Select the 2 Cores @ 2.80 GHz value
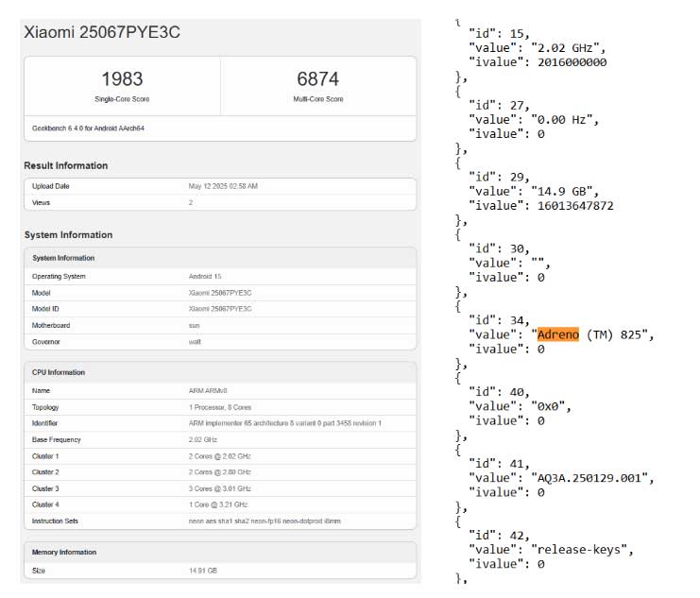 pos(220,472)
